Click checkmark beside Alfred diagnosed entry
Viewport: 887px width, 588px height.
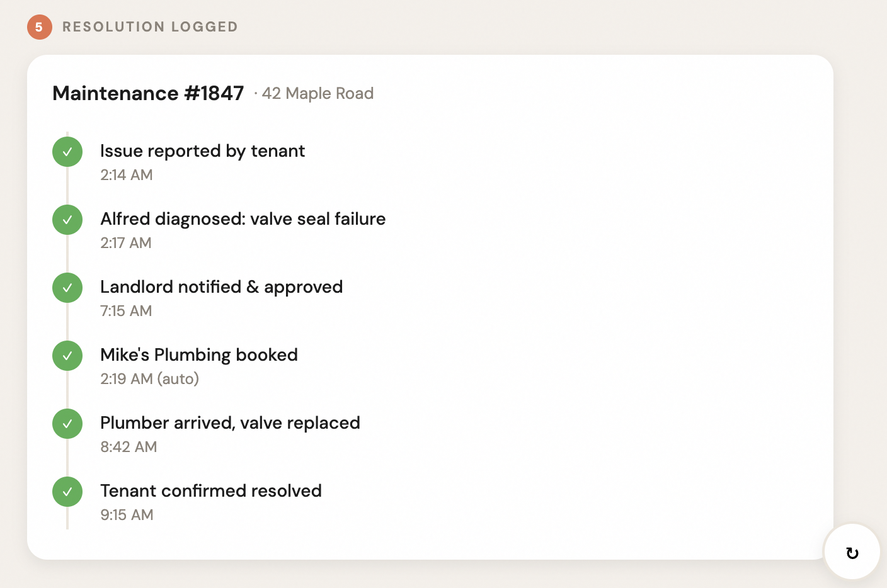pyautogui.click(x=67, y=220)
